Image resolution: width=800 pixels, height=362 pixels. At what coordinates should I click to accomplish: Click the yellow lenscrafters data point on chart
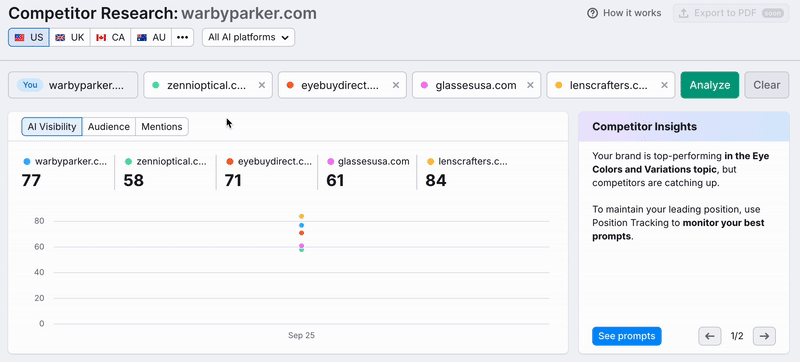tap(302, 216)
